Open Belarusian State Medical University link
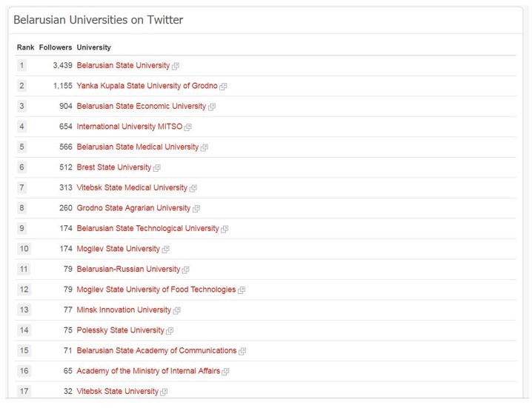The width and height of the screenshot is (532, 408). (x=137, y=147)
